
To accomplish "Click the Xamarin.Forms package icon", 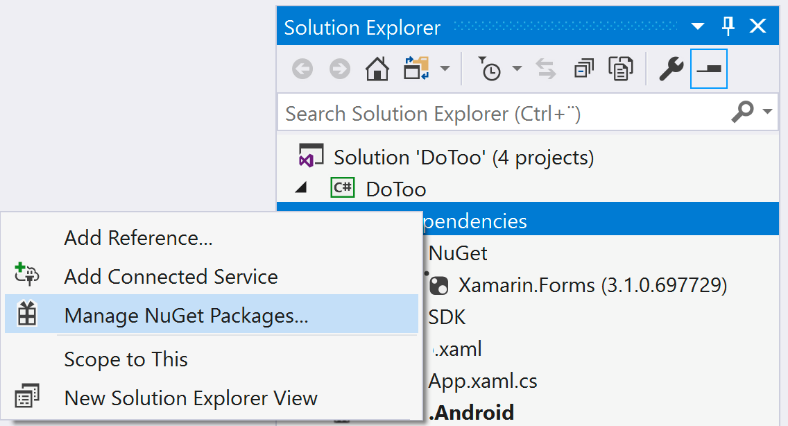I will (x=439, y=285).
